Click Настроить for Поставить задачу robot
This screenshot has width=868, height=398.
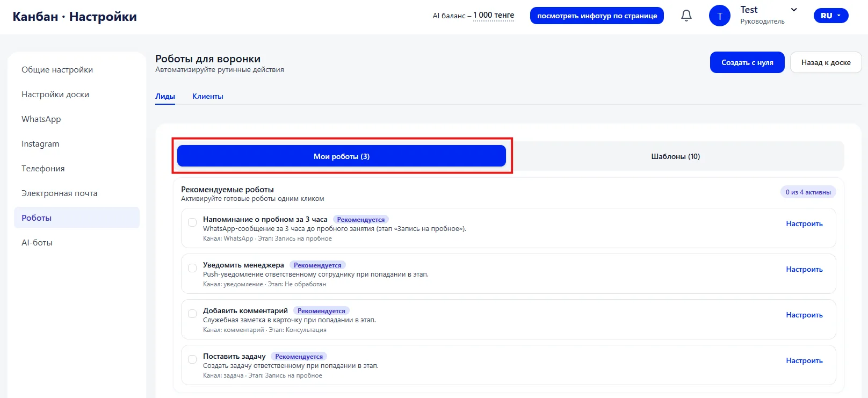(x=804, y=360)
